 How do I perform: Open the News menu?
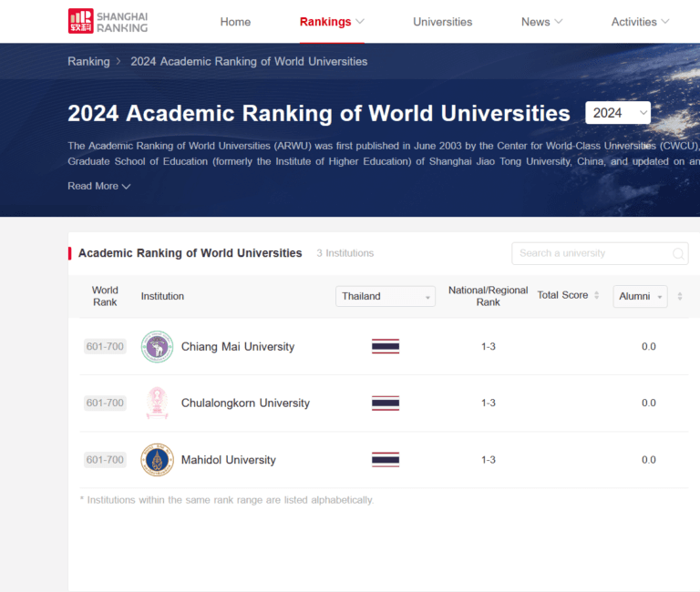[x=541, y=22]
